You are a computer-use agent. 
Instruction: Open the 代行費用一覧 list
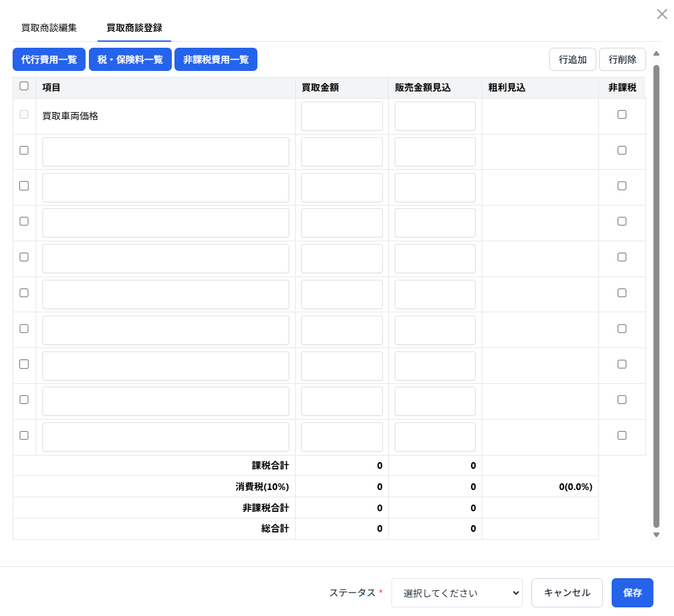[x=49, y=59]
